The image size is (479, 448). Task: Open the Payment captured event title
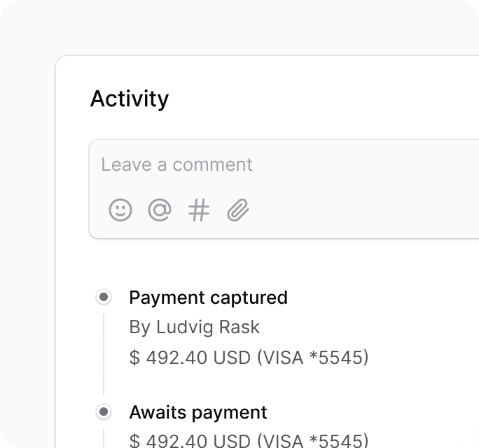click(x=209, y=297)
